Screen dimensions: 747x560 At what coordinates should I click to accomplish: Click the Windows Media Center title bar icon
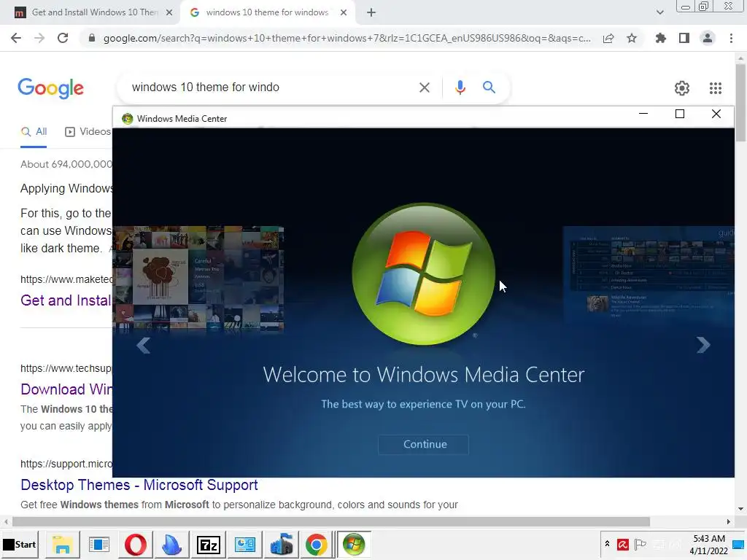coord(127,119)
